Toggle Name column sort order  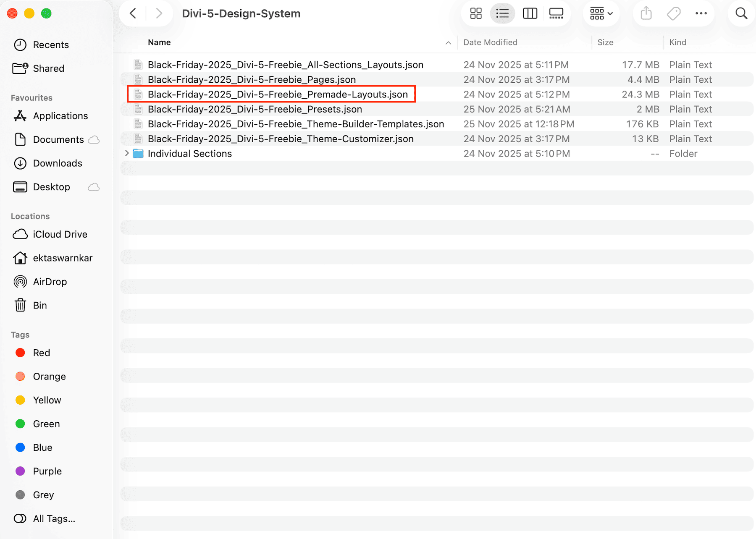(x=159, y=42)
